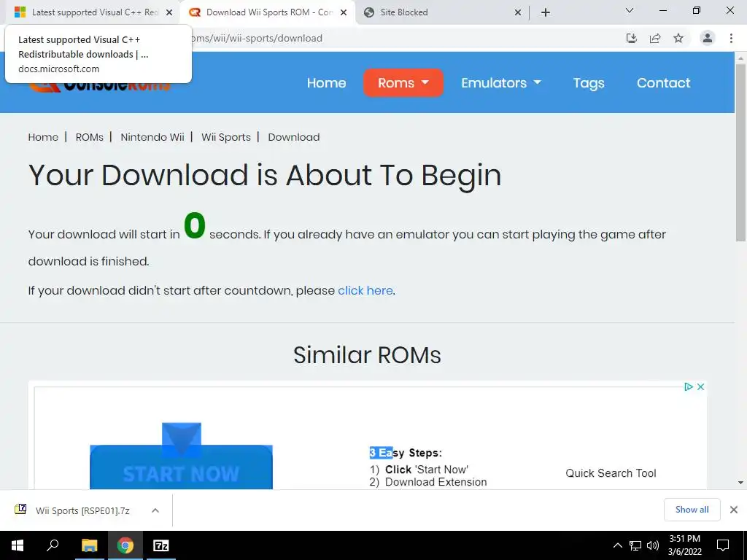Close the Download Wii Sports ROM tab
Screen dimensions: 747x560
(344, 13)
